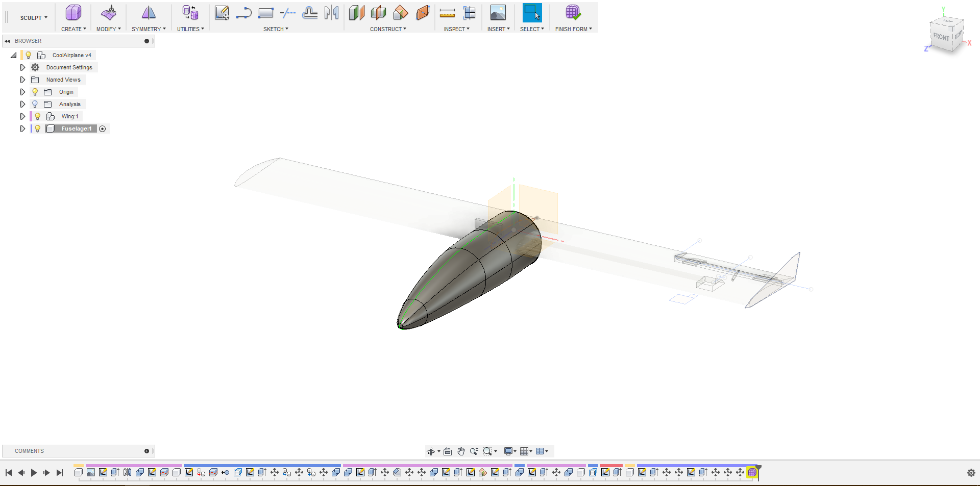980x486 pixels.
Task: Toggle the Analysis folder visibility lightbulb
Action: (x=35, y=104)
